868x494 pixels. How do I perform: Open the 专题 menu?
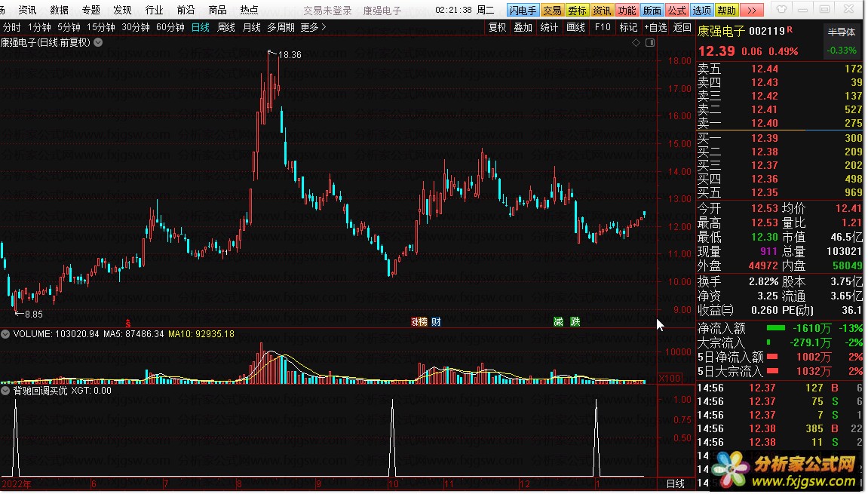click(x=90, y=10)
